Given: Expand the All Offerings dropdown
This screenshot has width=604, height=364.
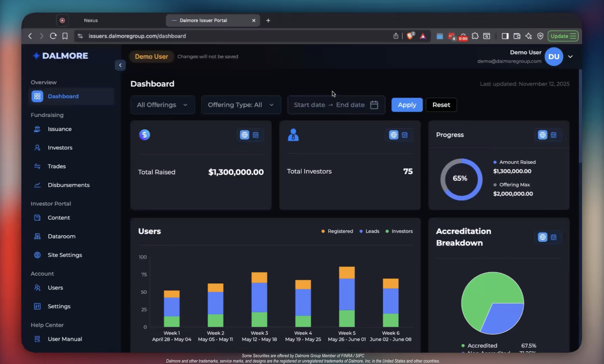Looking at the screenshot, I should pos(162,105).
